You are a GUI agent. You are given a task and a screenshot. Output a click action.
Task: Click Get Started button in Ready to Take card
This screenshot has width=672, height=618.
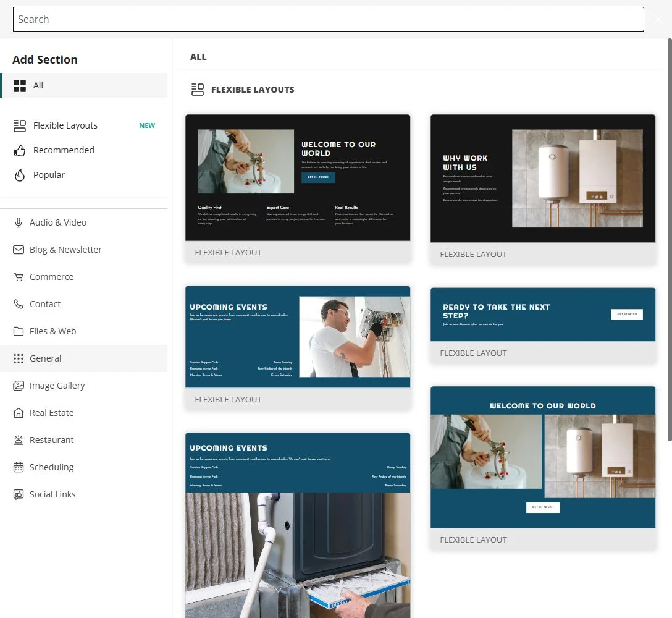coord(627,315)
